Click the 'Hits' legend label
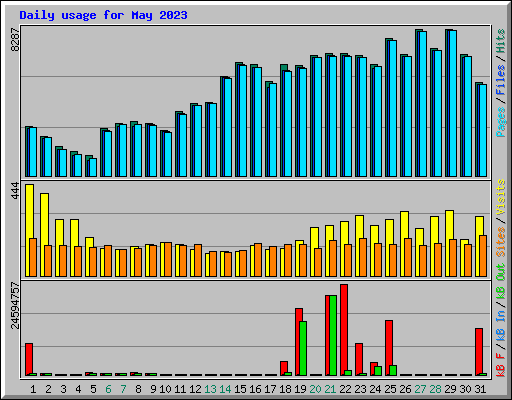 pyautogui.click(x=500, y=41)
